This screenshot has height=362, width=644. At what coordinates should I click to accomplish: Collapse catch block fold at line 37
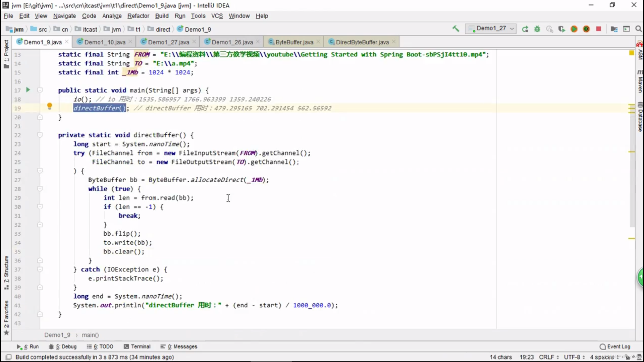point(40,269)
